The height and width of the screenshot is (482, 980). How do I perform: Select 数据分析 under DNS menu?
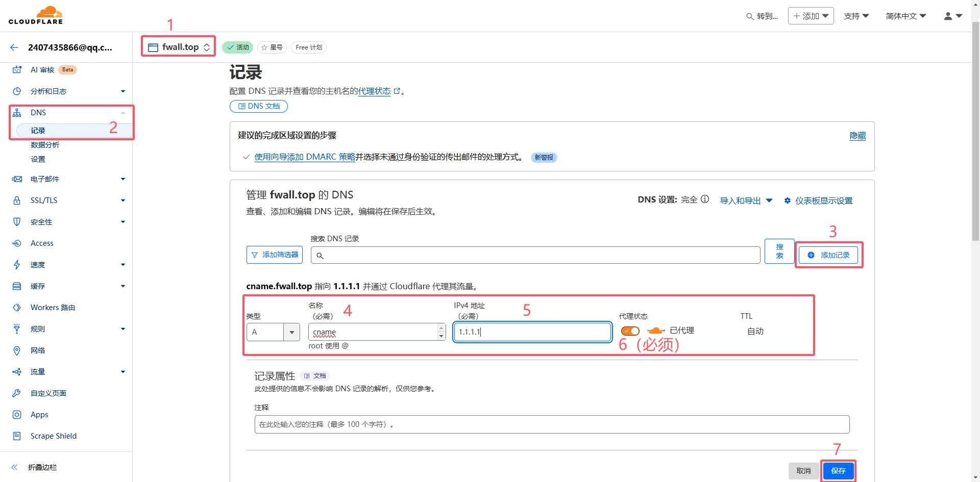[45, 145]
